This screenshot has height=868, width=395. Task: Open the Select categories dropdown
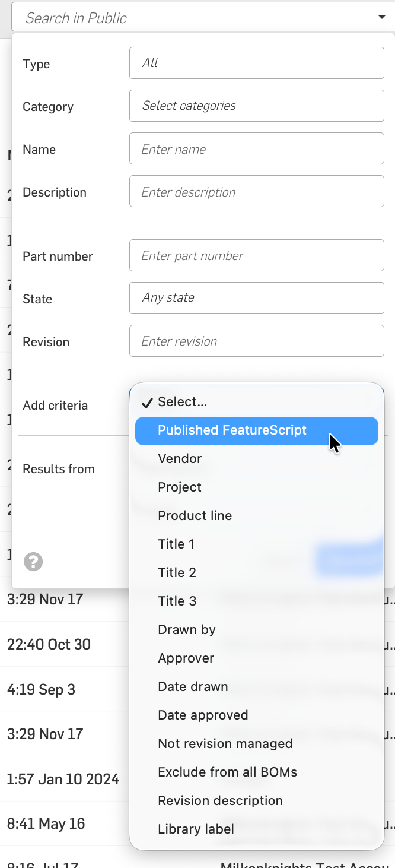pos(256,106)
